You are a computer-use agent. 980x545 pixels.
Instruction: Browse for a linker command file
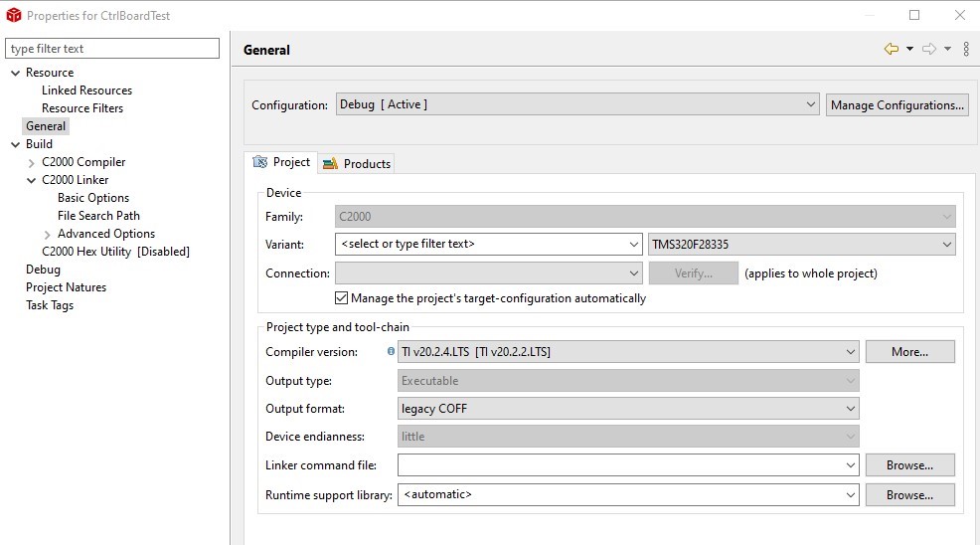pyautogui.click(x=909, y=464)
